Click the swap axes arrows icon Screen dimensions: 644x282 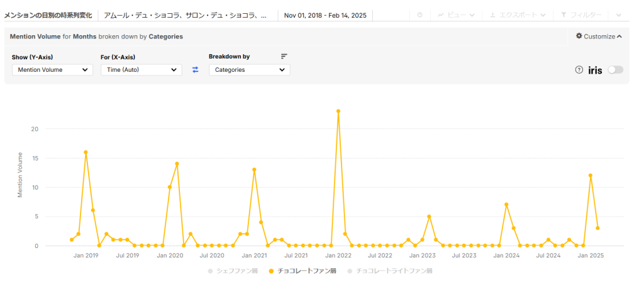coord(196,70)
